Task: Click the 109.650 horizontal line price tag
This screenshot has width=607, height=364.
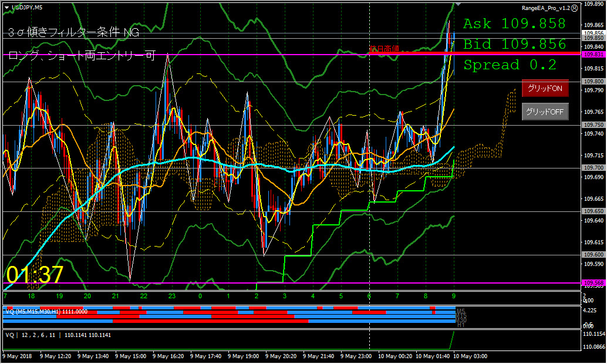Action: (x=593, y=211)
